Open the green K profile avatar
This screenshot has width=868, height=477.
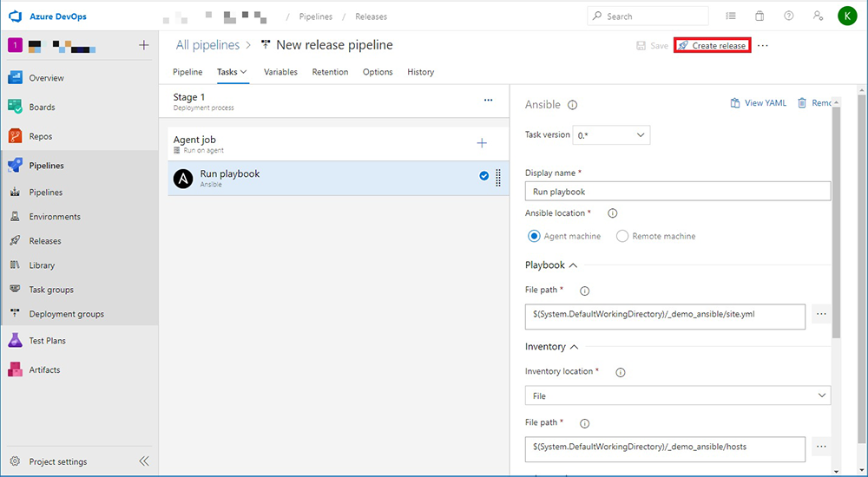pyautogui.click(x=847, y=16)
